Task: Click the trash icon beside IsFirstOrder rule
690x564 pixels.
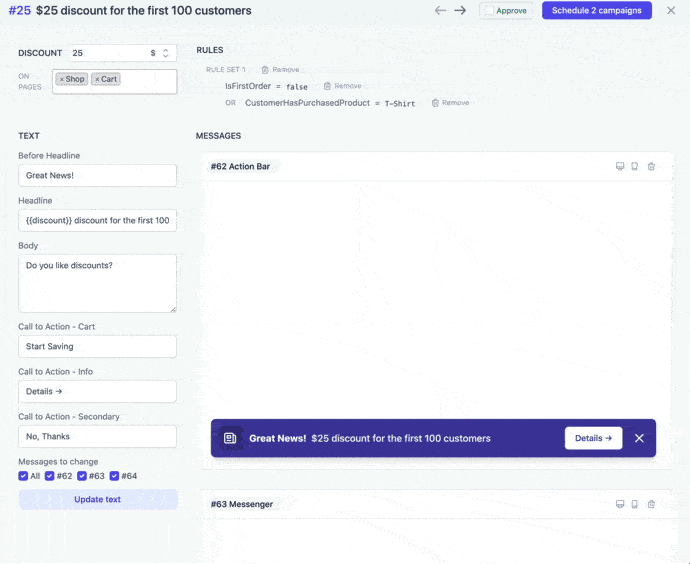Action: (327, 86)
